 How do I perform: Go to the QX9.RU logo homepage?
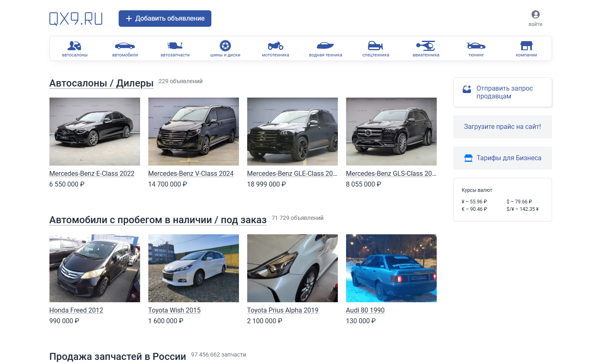click(x=76, y=19)
